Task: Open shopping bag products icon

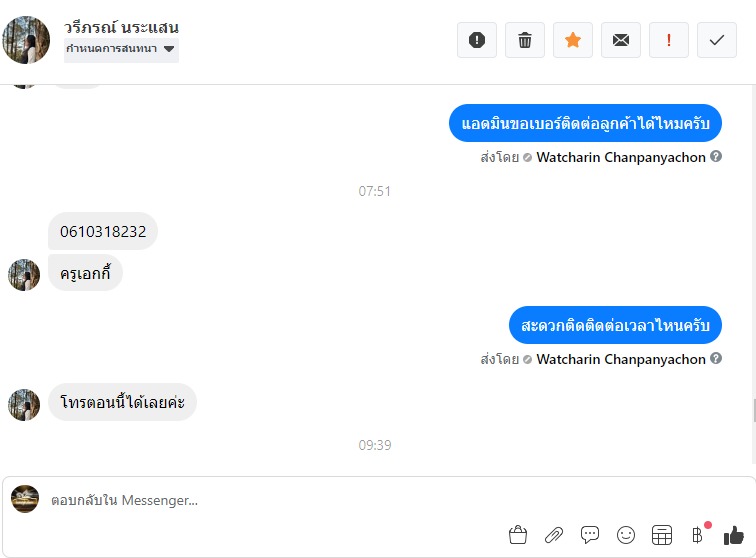Action: point(518,535)
